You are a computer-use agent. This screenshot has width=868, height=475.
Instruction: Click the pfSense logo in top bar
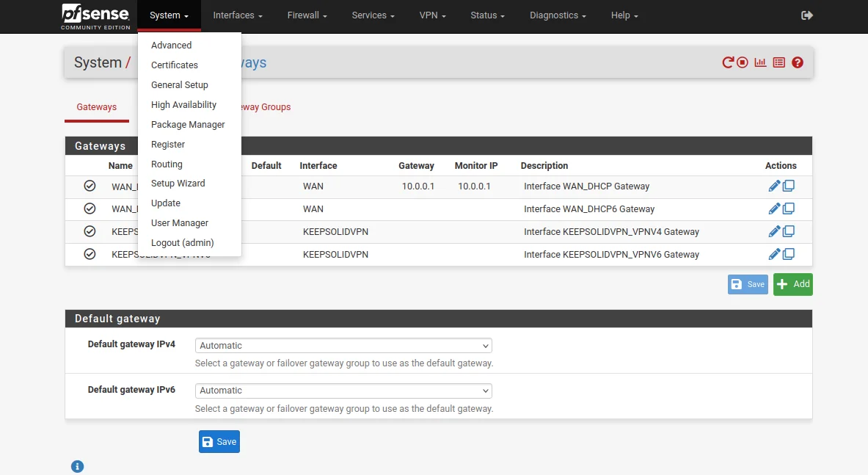click(95, 16)
